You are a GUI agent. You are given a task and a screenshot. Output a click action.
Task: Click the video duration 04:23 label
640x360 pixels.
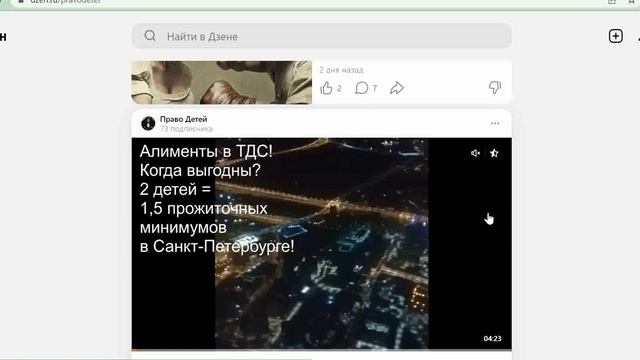(x=492, y=338)
